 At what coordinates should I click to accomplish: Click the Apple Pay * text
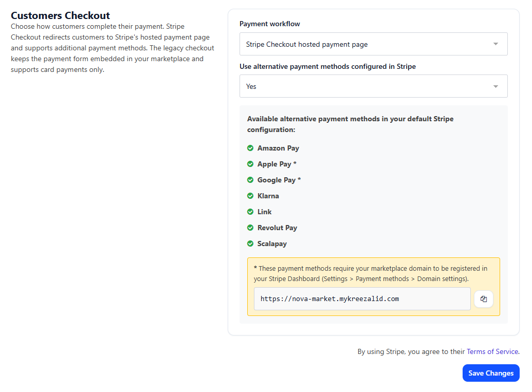pos(277,164)
